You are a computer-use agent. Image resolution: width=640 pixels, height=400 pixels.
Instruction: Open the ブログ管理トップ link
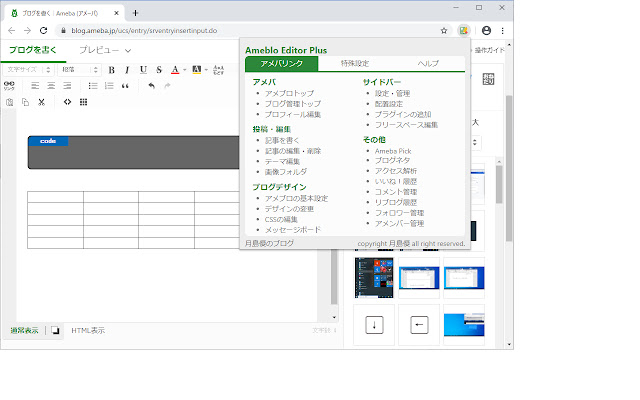pos(293,104)
